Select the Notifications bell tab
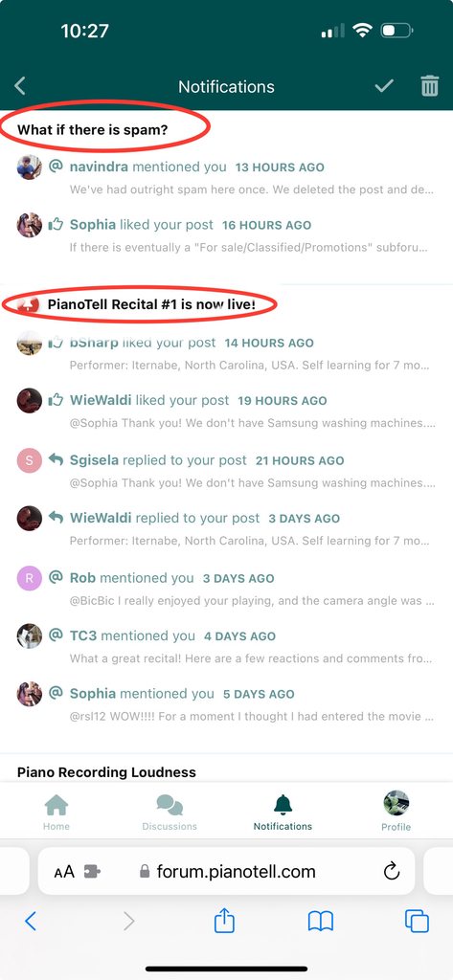The image size is (453, 980). point(283,812)
